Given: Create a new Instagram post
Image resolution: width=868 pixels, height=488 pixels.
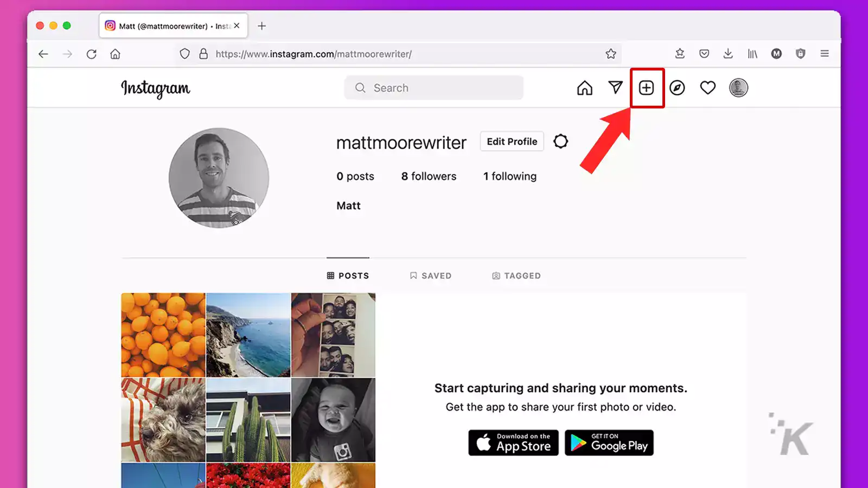Looking at the screenshot, I should point(647,88).
